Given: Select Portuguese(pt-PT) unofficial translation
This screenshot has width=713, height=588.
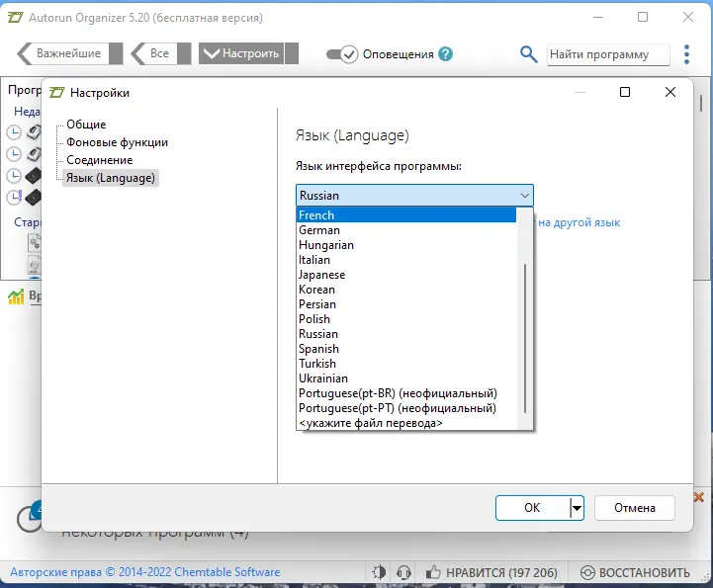Looking at the screenshot, I should (406, 408).
